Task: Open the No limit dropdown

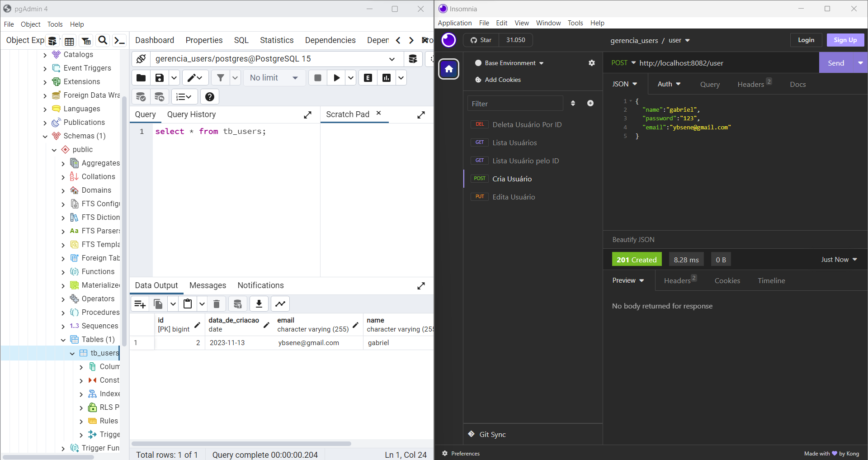Action: coord(274,77)
